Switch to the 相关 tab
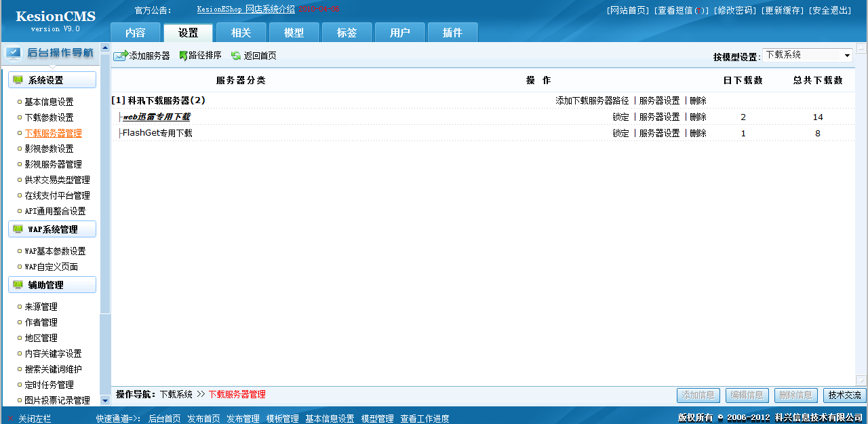The width and height of the screenshot is (868, 424). (x=241, y=33)
